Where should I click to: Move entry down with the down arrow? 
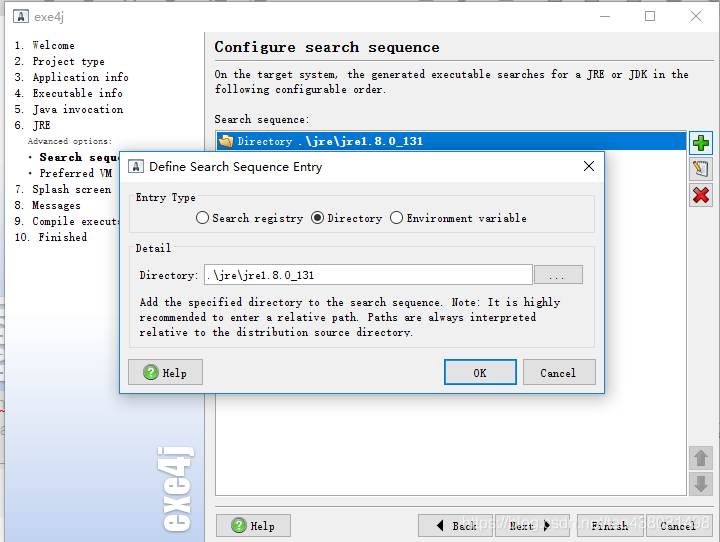point(701,484)
